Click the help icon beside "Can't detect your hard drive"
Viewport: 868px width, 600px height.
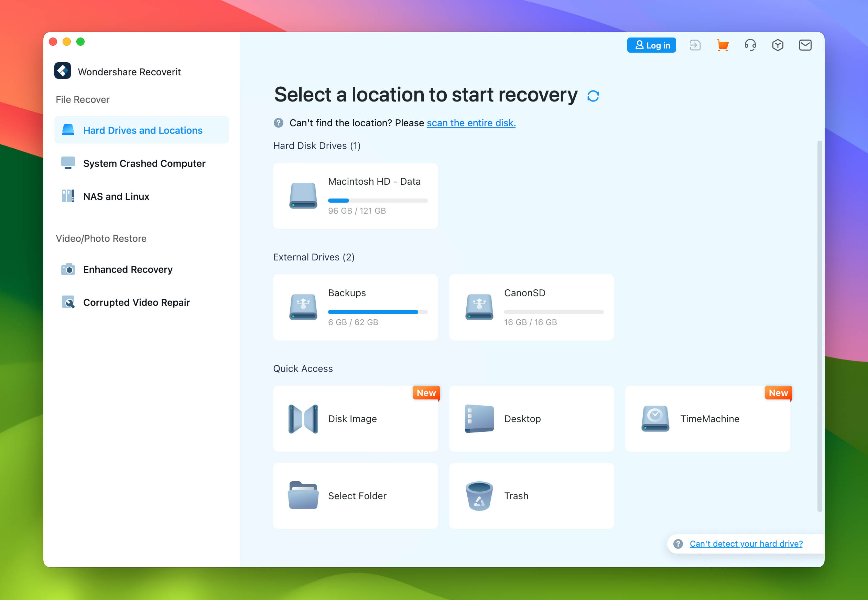[x=678, y=544]
